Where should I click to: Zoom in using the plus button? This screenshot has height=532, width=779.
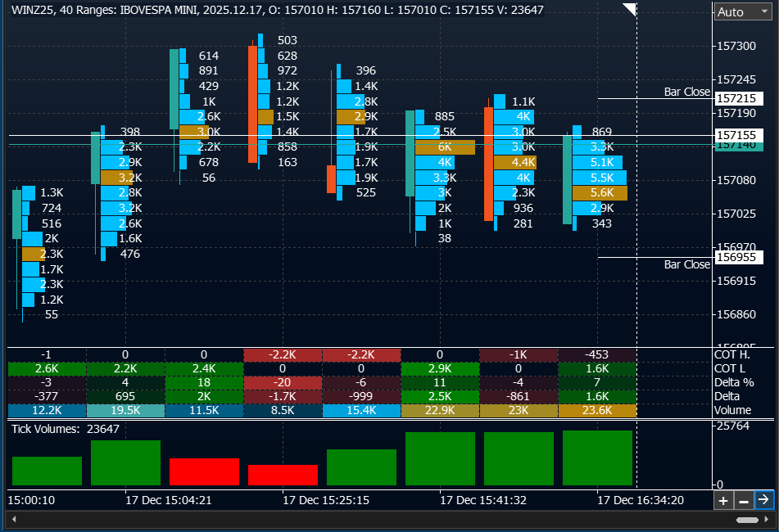click(x=722, y=500)
